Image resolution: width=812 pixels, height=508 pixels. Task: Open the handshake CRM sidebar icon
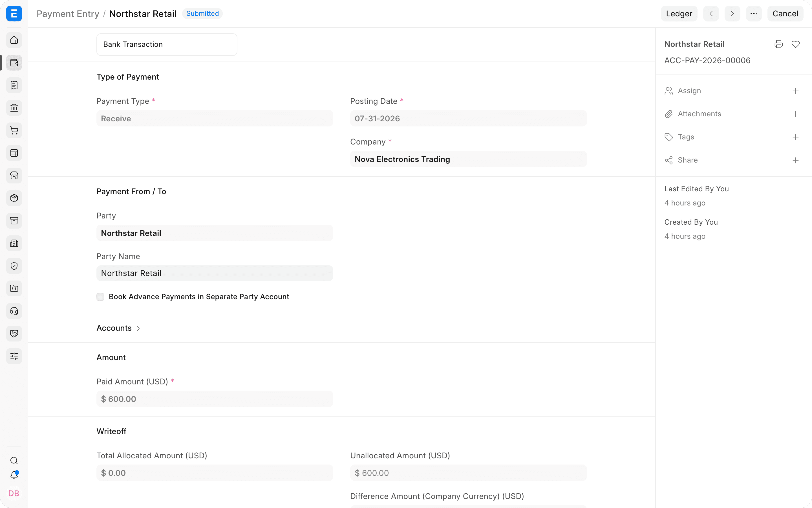14,334
